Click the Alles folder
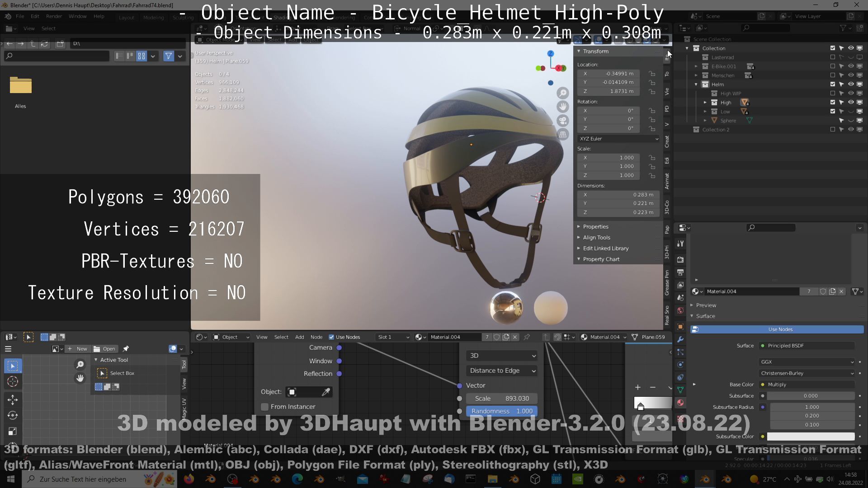 (x=20, y=92)
